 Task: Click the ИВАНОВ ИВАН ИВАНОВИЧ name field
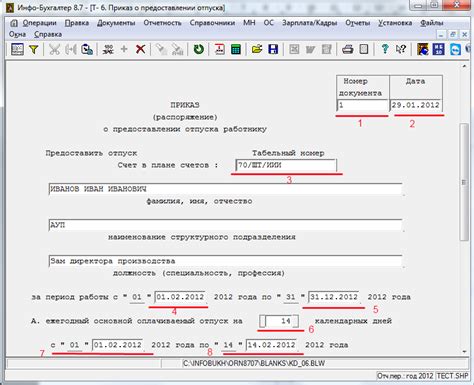[x=225, y=189]
